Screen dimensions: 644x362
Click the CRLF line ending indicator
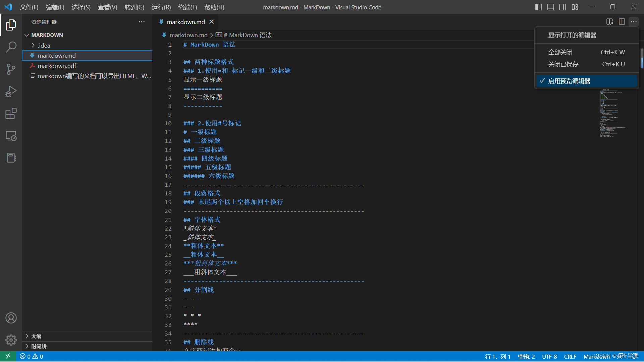(x=570, y=356)
